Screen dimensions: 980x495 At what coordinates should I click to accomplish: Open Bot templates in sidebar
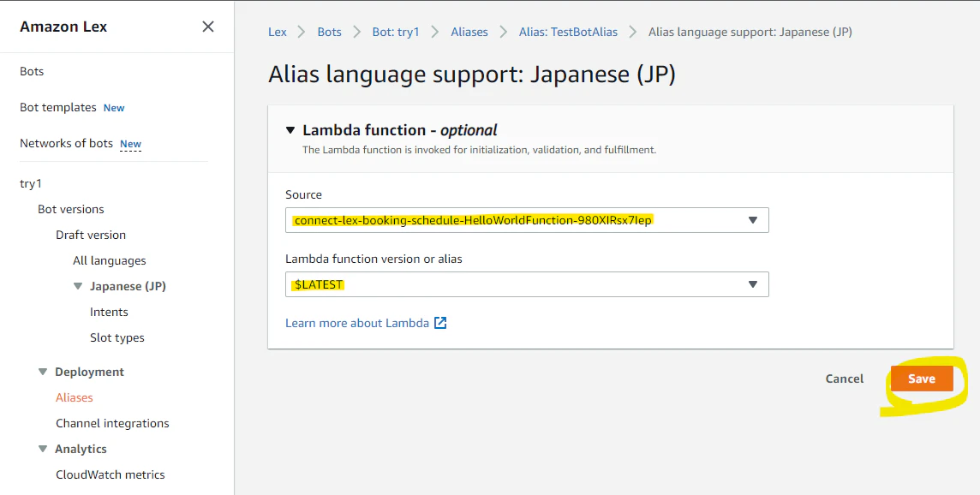[x=58, y=108]
